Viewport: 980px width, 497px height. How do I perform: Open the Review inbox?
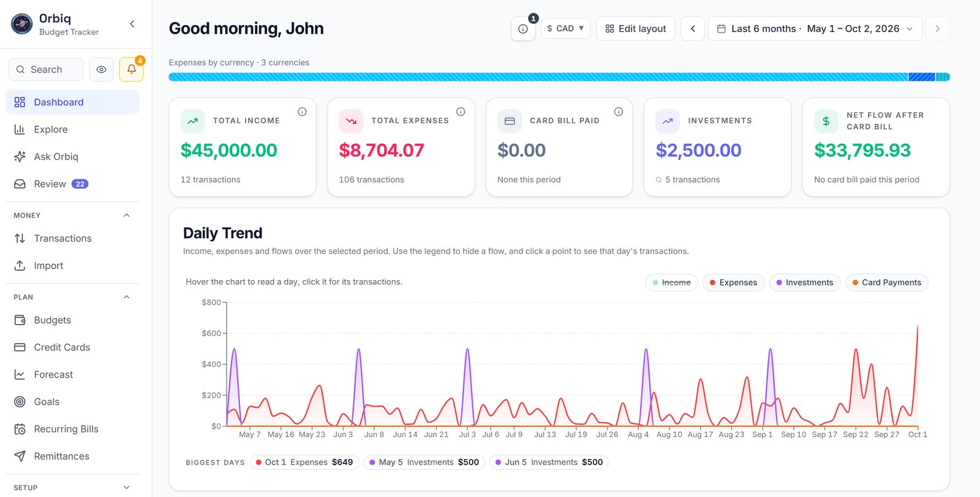point(72,184)
